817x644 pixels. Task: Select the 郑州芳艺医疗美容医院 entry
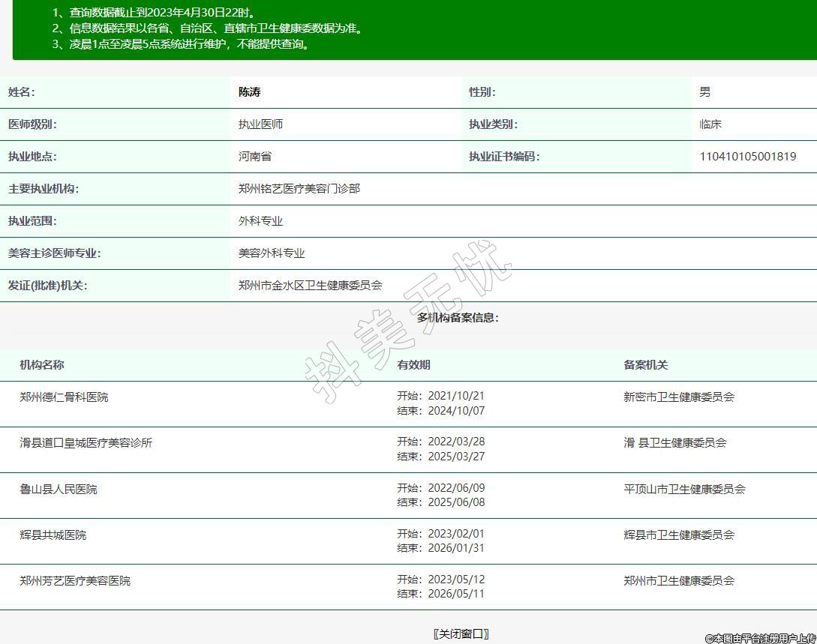click(x=75, y=580)
